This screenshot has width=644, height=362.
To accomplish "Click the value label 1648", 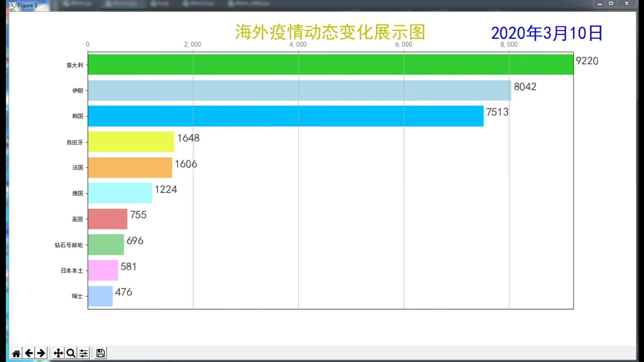I will (x=188, y=138).
